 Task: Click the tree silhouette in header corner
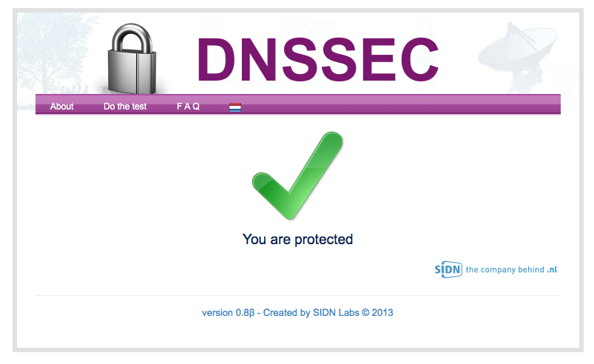click(53, 53)
